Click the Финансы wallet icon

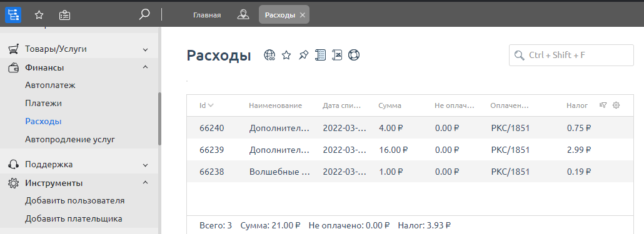point(14,67)
